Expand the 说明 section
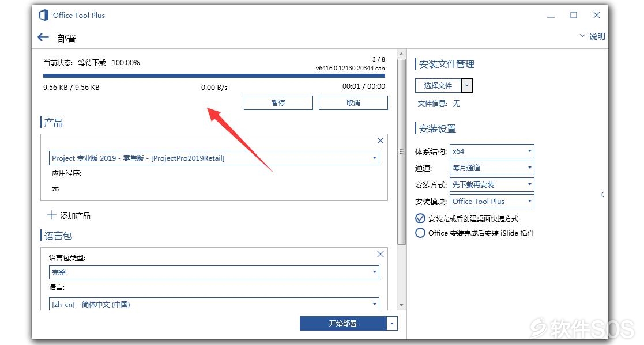 [592, 36]
